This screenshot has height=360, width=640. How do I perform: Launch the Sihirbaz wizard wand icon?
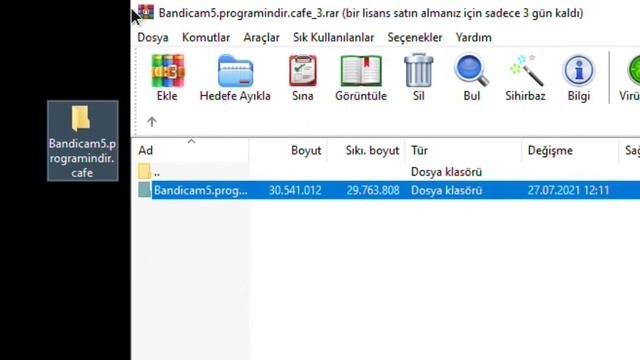pos(526,70)
